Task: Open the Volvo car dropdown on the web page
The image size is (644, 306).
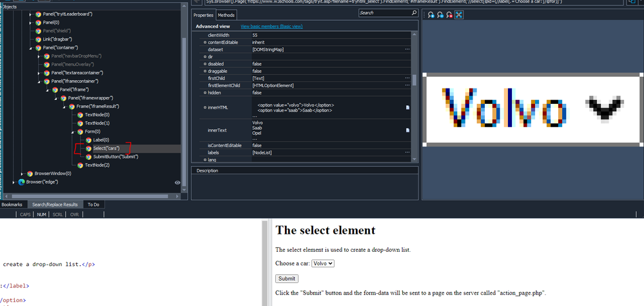Action: coord(323,263)
